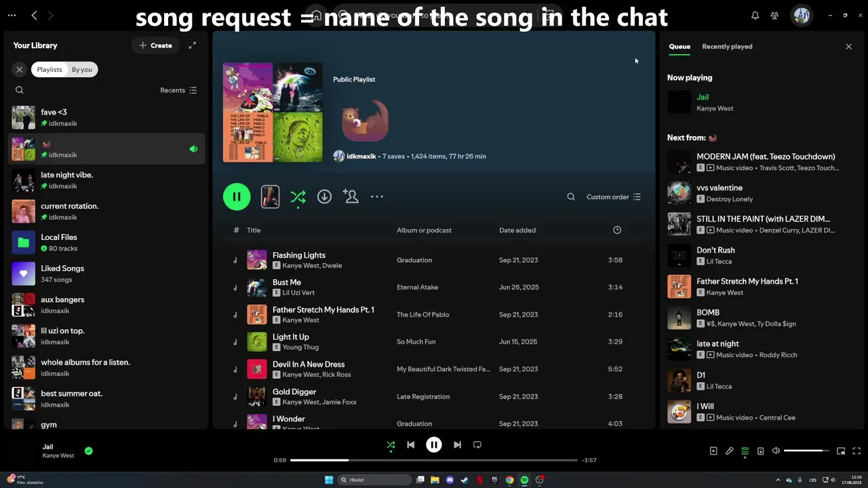Sort by the Date added column

click(x=517, y=230)
